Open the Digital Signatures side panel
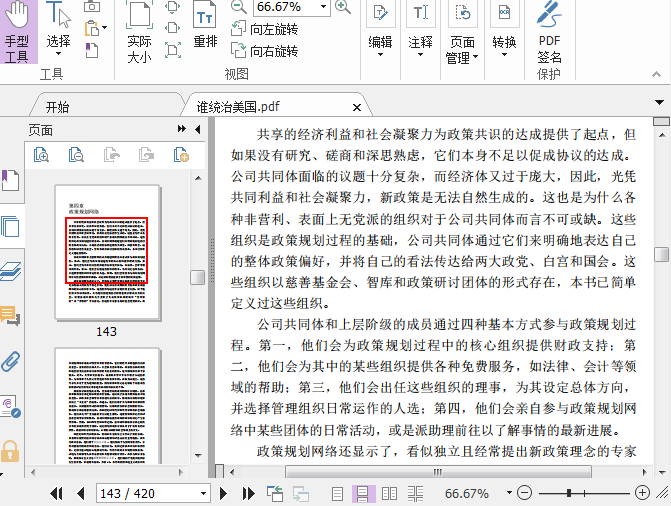 tap(11, 406)
